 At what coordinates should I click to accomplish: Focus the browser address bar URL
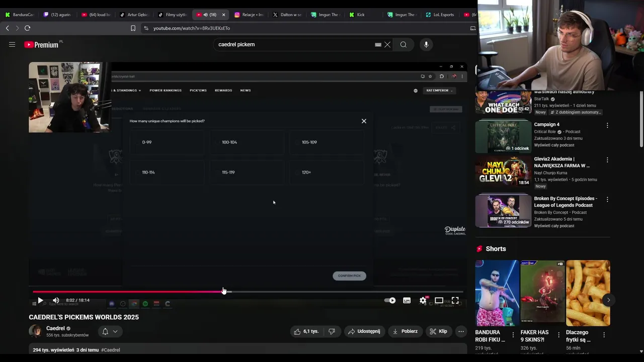click(192, 28)
